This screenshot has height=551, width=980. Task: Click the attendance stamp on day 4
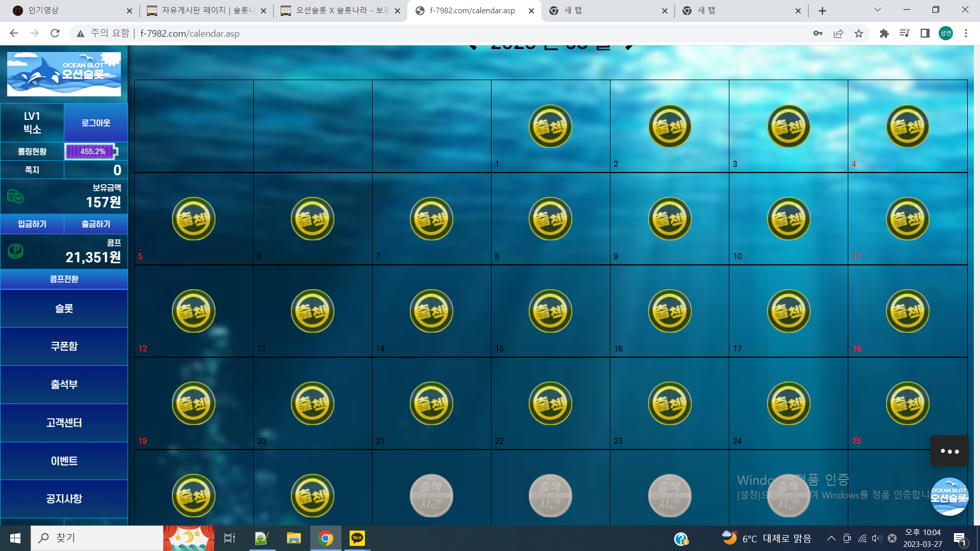pyautogui.click(x=908, y=126)
